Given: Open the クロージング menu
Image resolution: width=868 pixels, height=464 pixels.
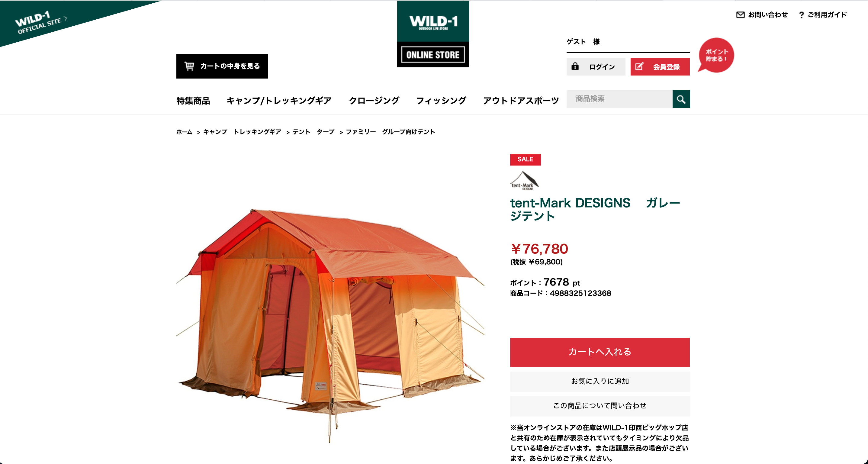Looking at the screenshot, I should 374,101.
